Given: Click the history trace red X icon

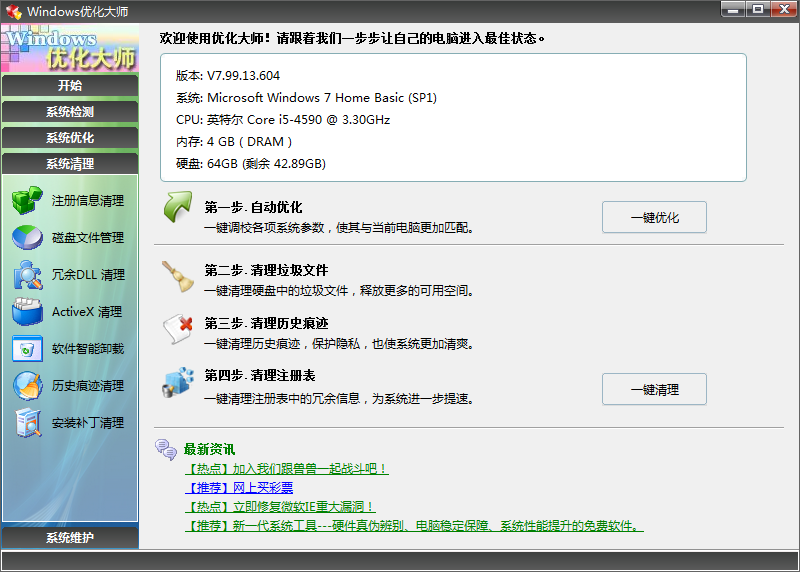Looking at the screenshot, I should tap(178, 329).
